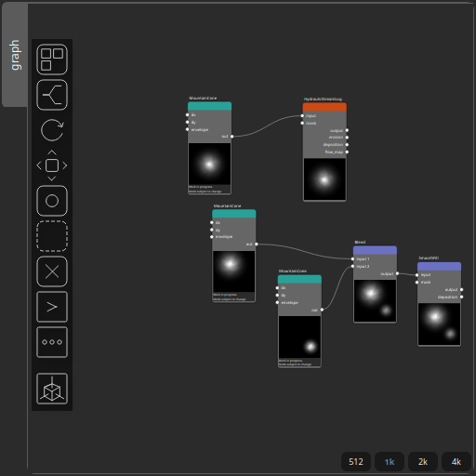Click envelope port of MountainCone feeding Blend input 2
This screenshot has height=476, width=476.
point(277,302)
